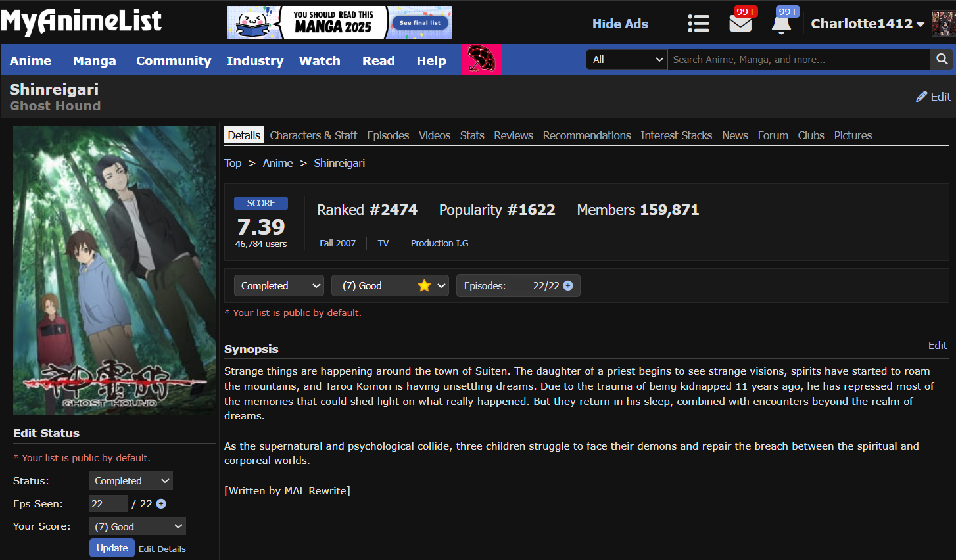This screenshot has width=956, height=560.
Task: Expand the search category All dropdown
Action: (627, 59)
